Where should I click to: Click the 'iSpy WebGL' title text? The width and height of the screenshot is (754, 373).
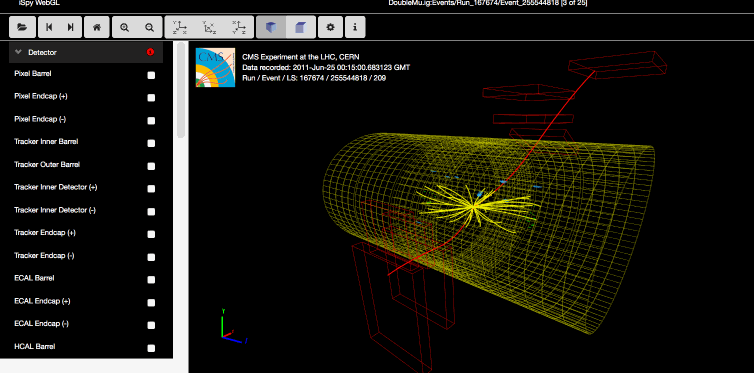point(39,3)
